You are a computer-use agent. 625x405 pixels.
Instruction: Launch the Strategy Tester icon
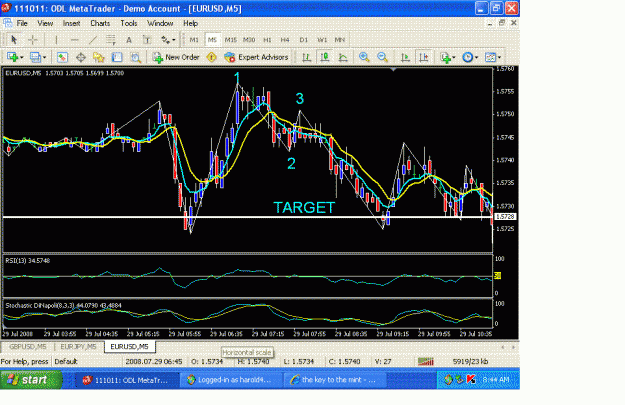coord(136,57)
